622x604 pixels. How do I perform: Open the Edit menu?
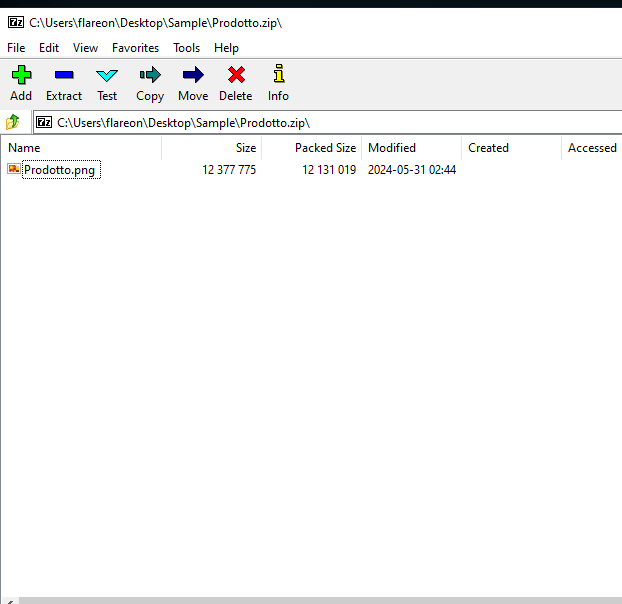click(x=49, y=47)
